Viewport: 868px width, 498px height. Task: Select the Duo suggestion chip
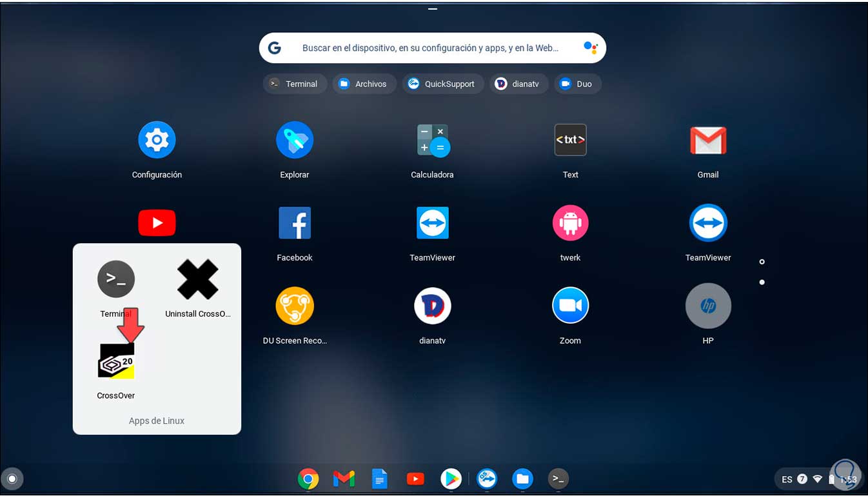click(577, 84)
